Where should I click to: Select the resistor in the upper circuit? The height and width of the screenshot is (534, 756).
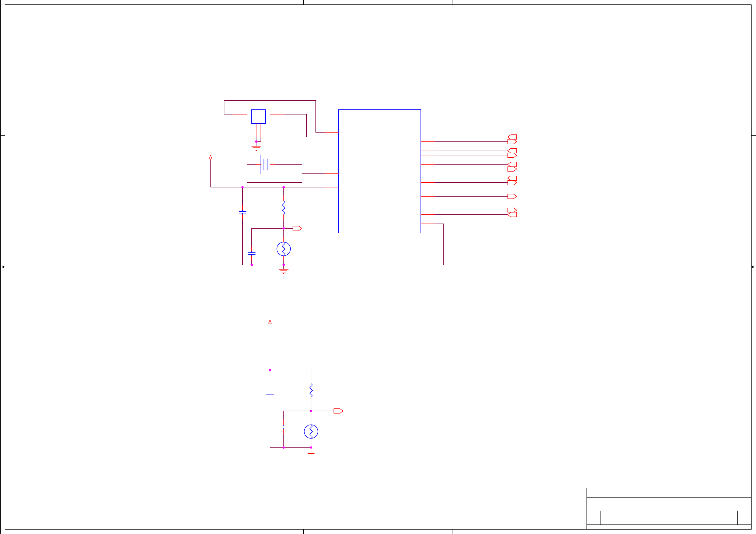(x=283, y=208)
